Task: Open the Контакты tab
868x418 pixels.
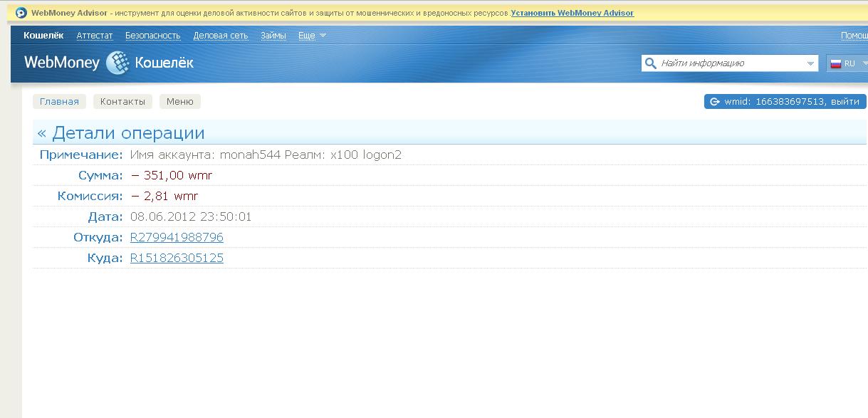Action: [122, 102]
